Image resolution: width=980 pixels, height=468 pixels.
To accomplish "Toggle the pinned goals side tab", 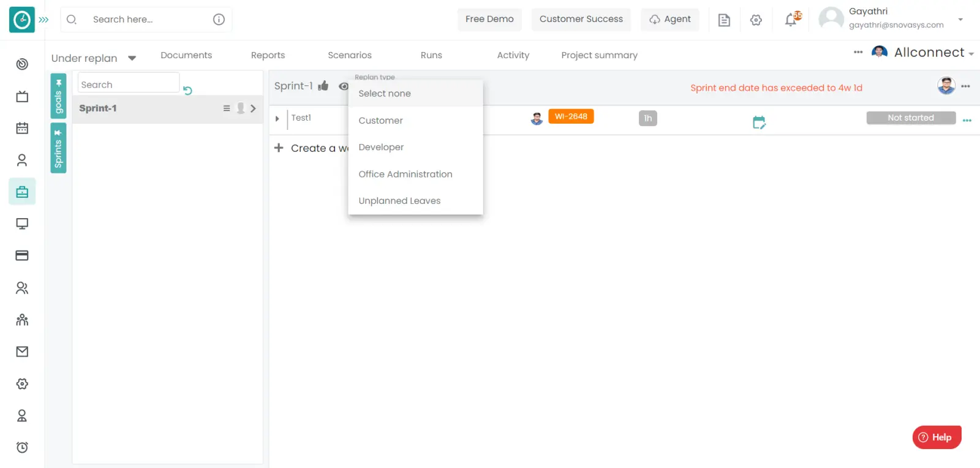I will click(x=58, y=96).
